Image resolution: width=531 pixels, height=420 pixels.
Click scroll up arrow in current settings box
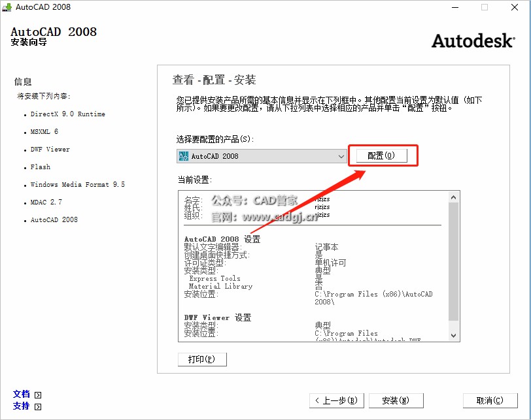(x=454, y=197)
